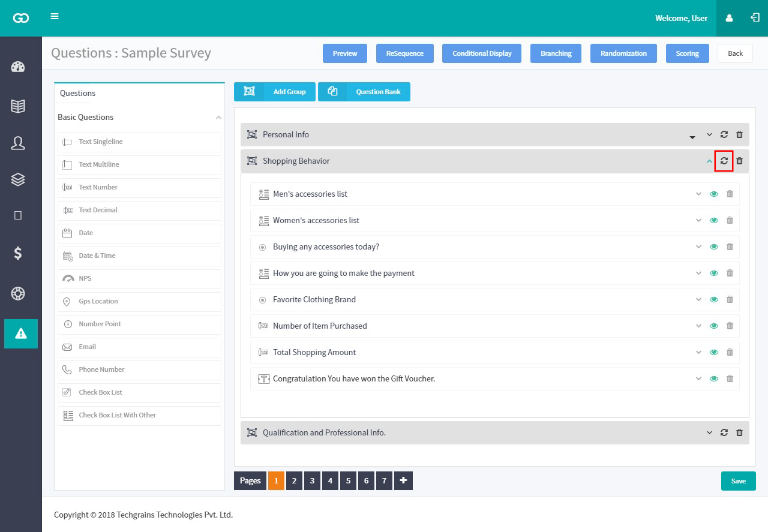
Task: Go to page 5
Action: click(348, 480)
